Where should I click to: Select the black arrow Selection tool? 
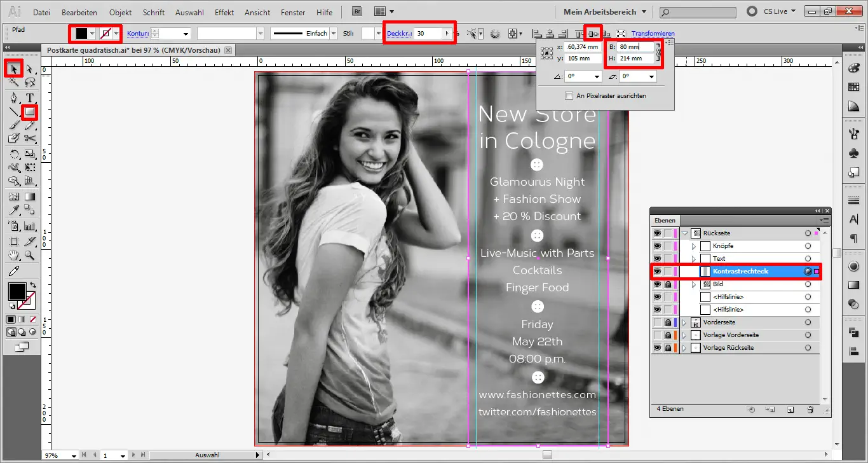[14, 68]
